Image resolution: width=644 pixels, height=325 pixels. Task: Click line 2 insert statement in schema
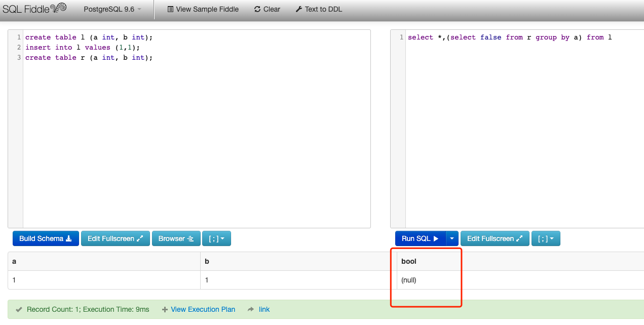[x=82, y=48]
